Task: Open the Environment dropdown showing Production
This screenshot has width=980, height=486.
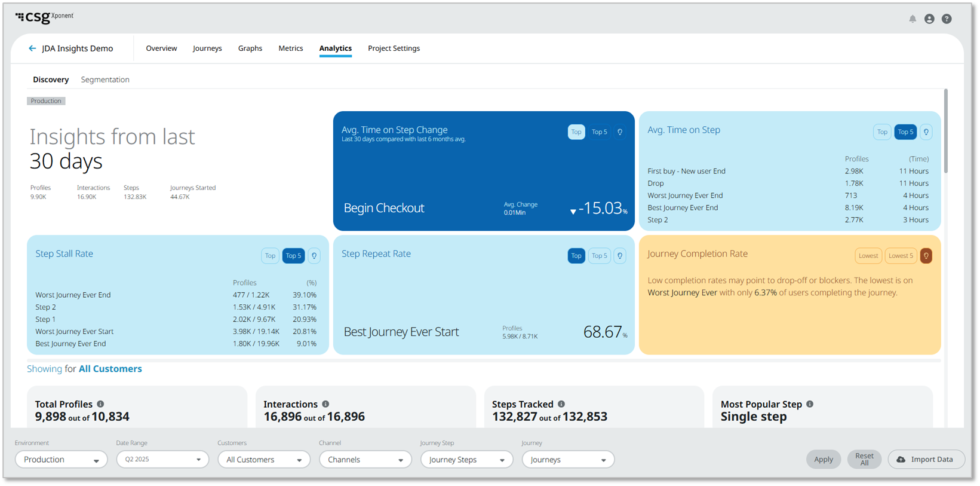Action: coord(61,460)
